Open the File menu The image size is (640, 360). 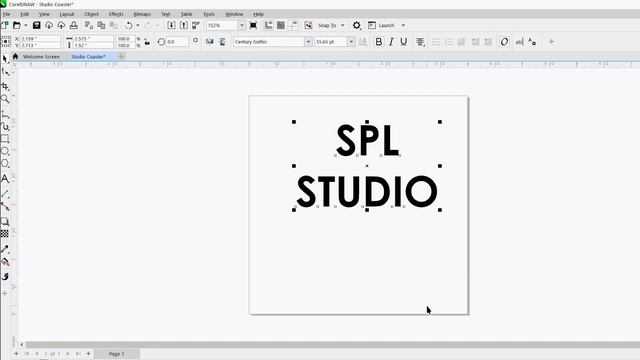(x=7, y=14)
